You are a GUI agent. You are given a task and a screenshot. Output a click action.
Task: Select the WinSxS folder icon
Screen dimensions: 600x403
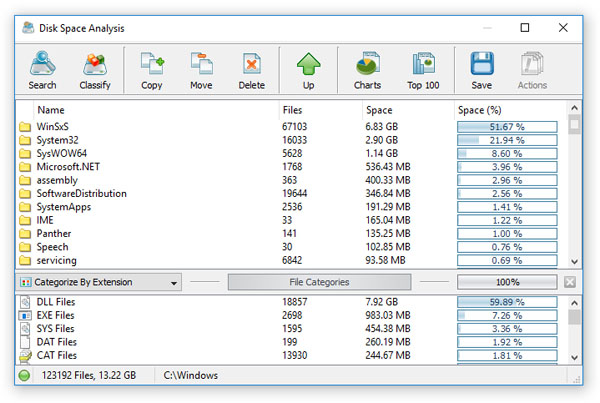(x=25, y=127)
